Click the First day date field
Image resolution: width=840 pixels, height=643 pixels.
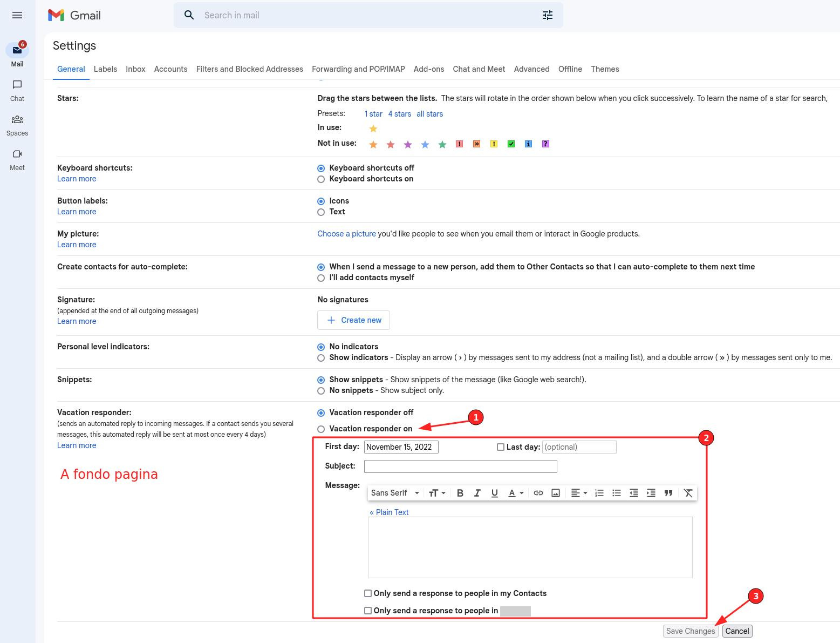pyautogui.click(x=401, y=447)
